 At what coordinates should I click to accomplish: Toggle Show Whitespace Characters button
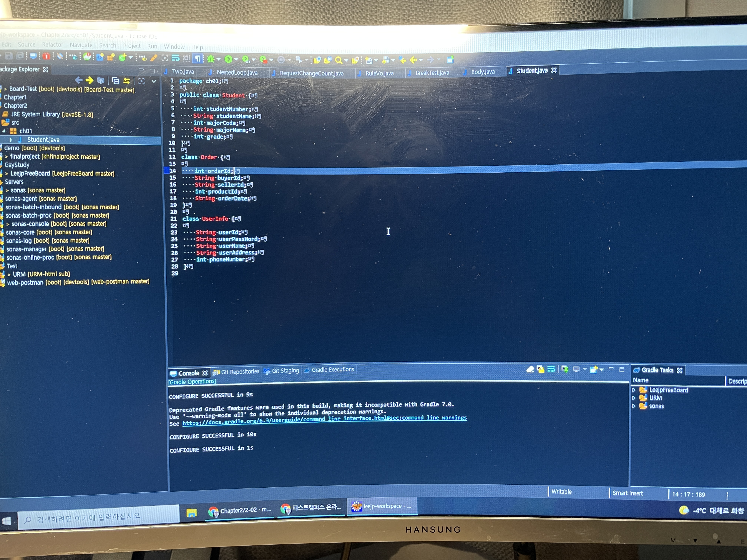coord(197,58)
